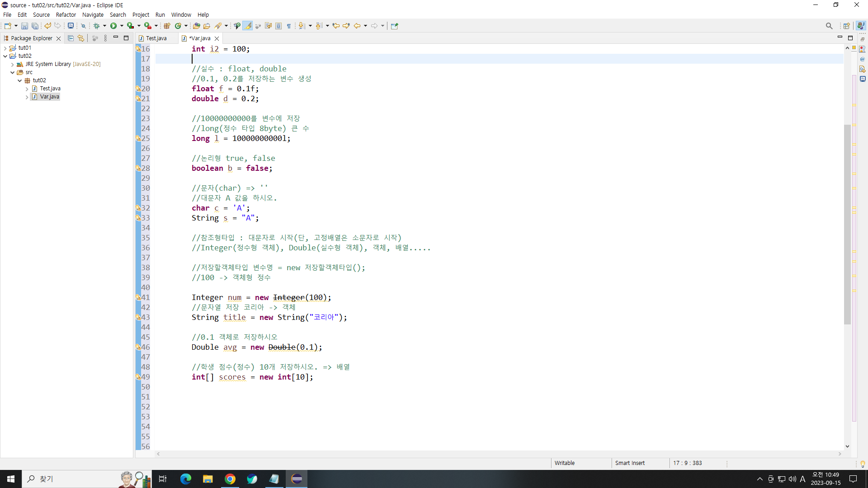Run the program with the green Run button
The image size is (868, 488).
tap(113, 26)
